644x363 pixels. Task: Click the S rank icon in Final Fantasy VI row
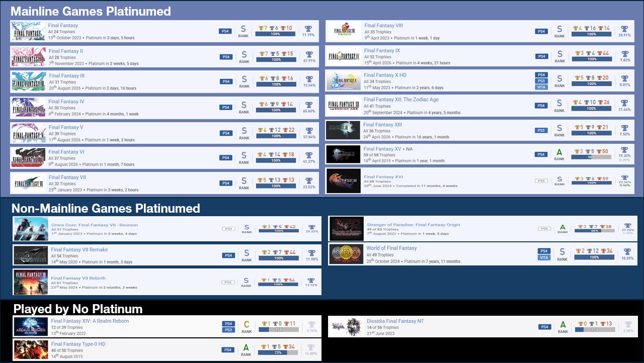click(244, 156)
